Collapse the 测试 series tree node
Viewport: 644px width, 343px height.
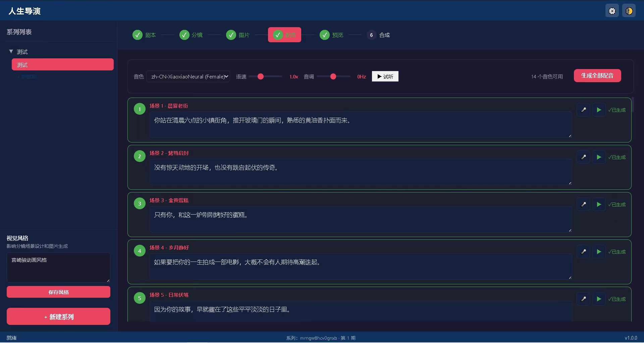tap(11, 52)
